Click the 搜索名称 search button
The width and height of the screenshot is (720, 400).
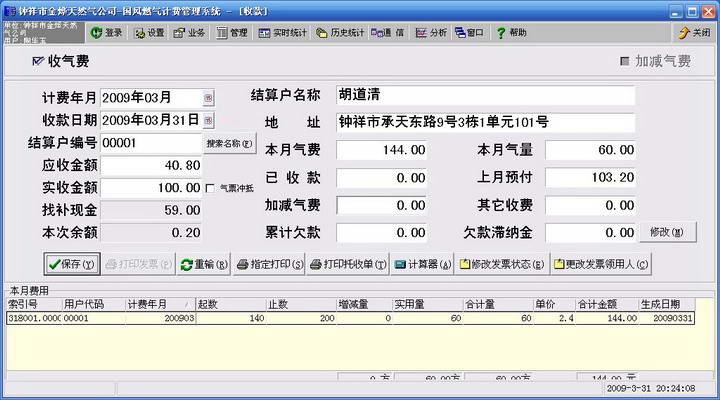click(229, 143)
